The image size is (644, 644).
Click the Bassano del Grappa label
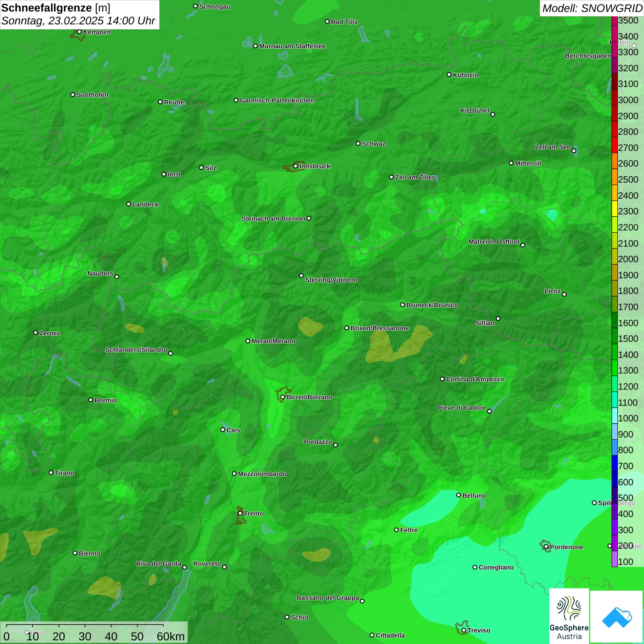coord(328,598)
